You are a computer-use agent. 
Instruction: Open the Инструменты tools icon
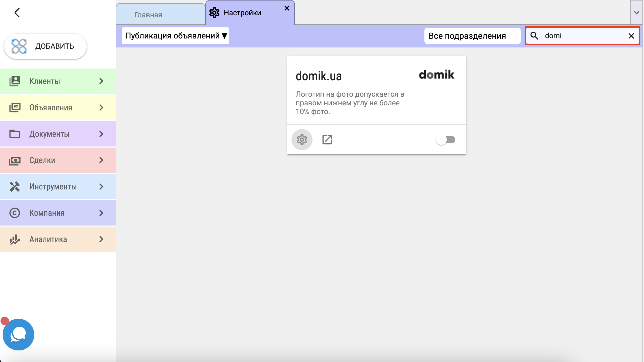point(15,187)
